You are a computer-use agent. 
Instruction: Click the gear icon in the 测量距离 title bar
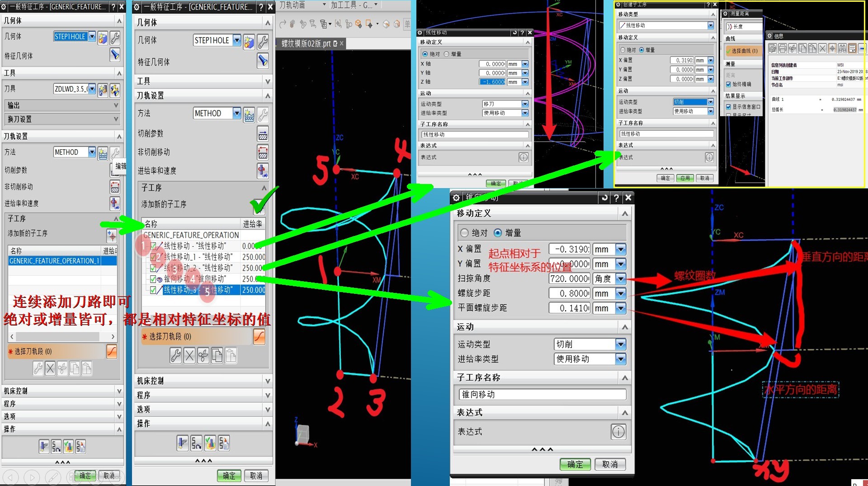(726, 14)
